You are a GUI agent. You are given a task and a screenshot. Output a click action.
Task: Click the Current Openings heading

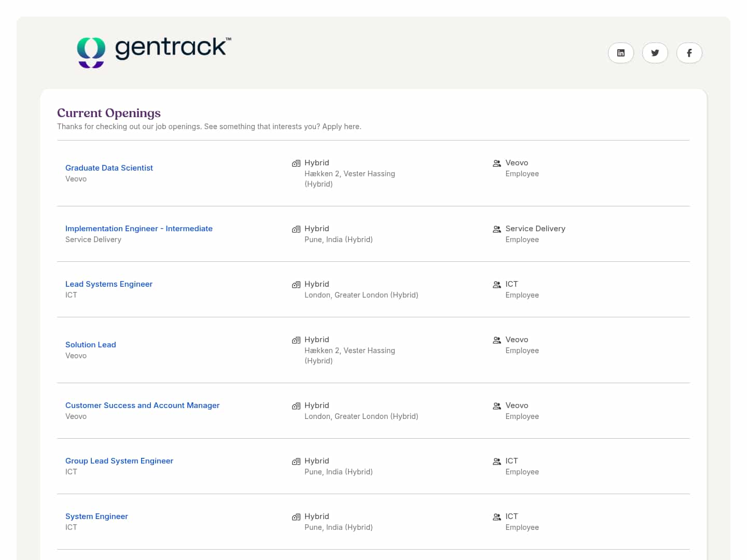click(108, 113)
